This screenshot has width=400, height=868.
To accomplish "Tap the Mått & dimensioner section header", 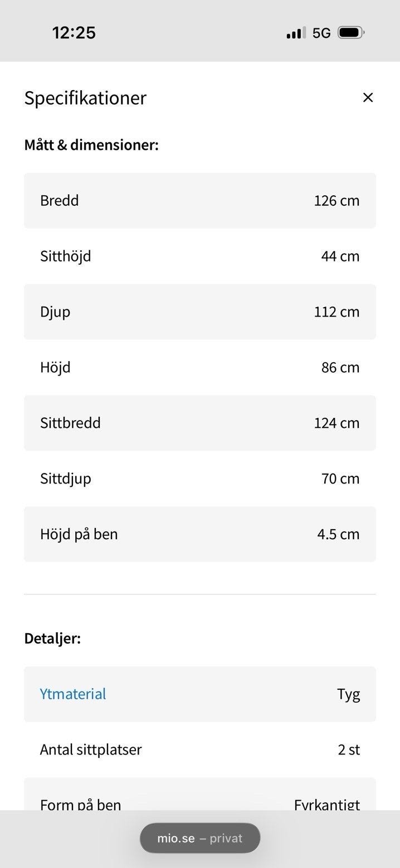I will pos(91,145).
